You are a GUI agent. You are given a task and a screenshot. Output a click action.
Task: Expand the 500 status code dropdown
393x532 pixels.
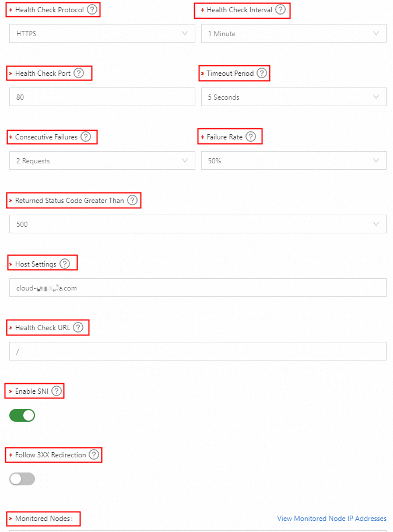[x=198, y=224]
